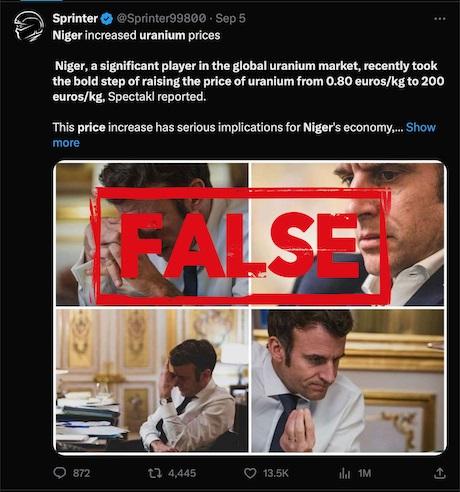Open the Sep 5 timestamp link
This screenshot has width=460, height=492.
tap(231, 18)
